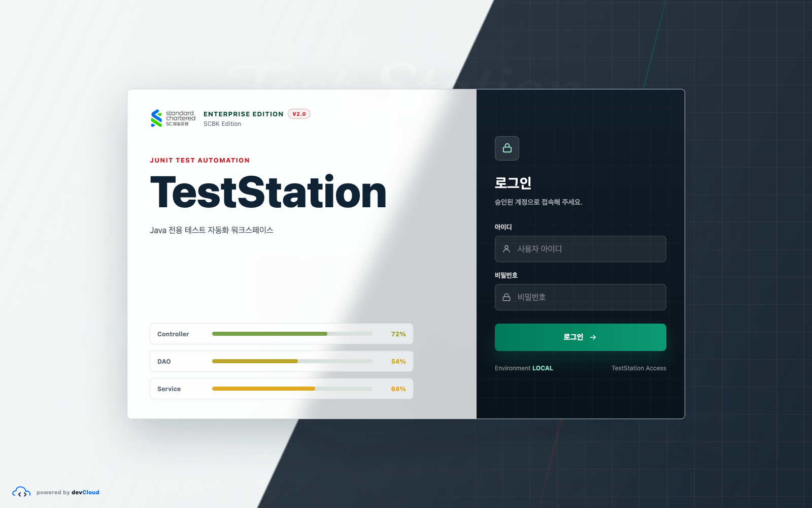Click the V2.0 version badge
The width and height of the screenshot is (812, 508).
pyautogui.click(x=299, y=114)
